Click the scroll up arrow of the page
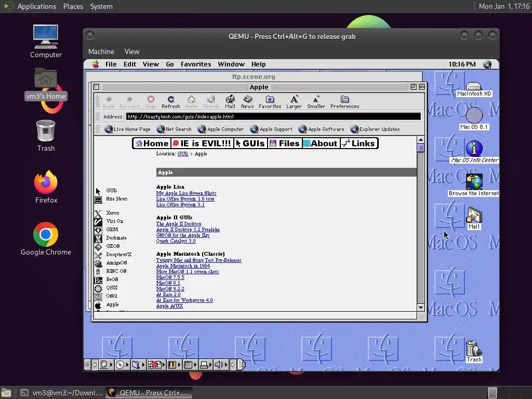The width and height of the screenshot is (532, 399). pyautogui.click(x=421, y=140)
